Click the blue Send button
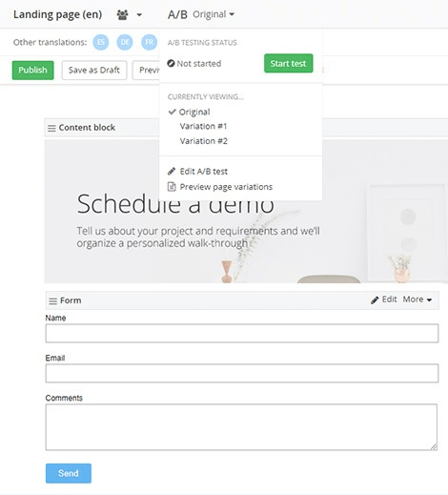This screenshot has height=495, width=448. [69, 473]
